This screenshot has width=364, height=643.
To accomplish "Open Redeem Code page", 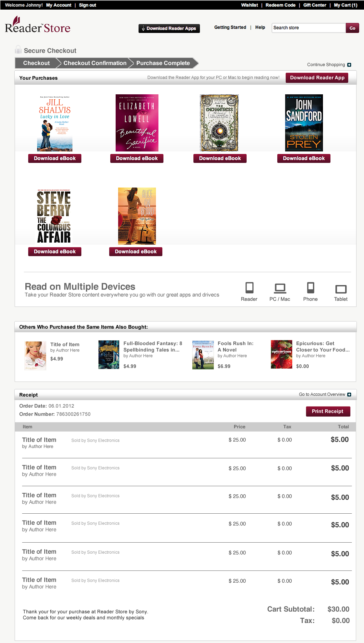I will click(280, 5).
